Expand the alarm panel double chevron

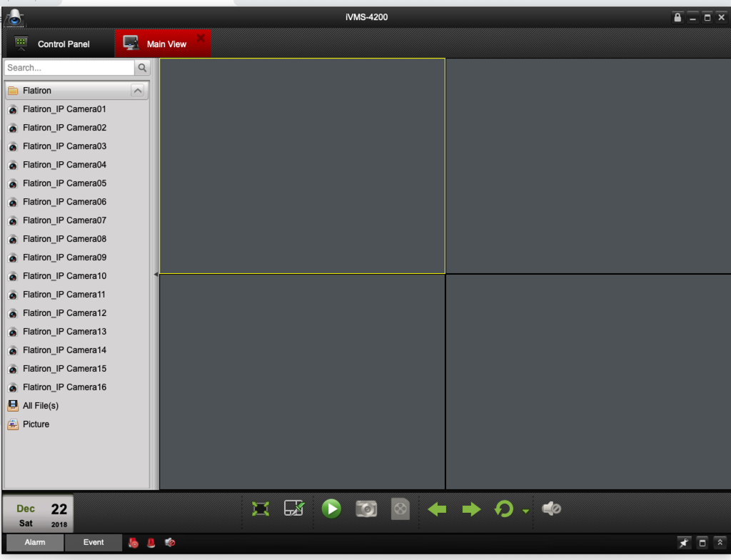point(720,542)
